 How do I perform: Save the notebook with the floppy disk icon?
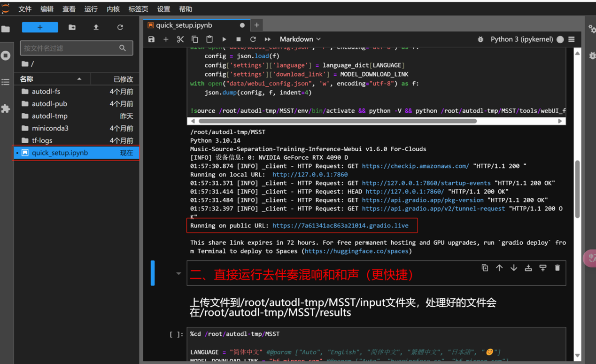[151, 39]
